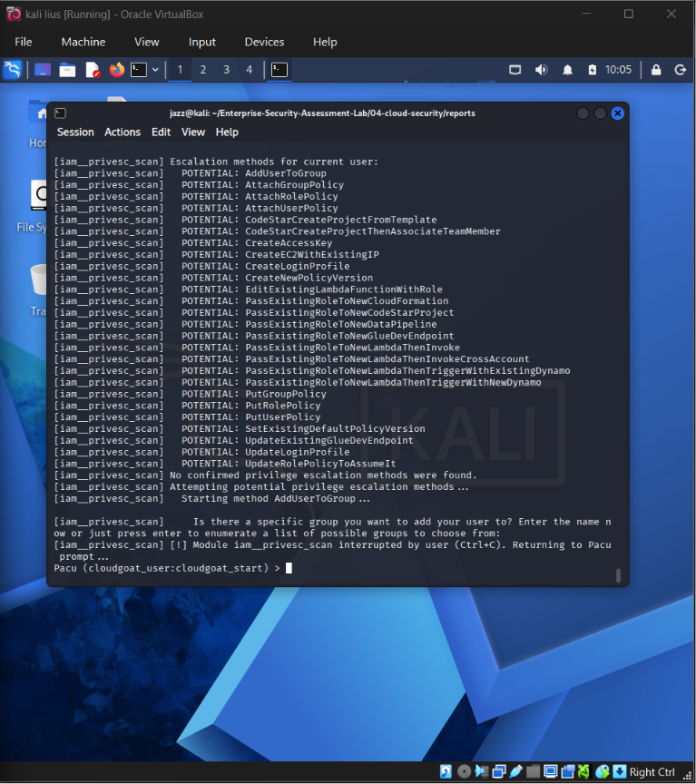
Task: Open the Kali dragon applications menu
Action: 13,70
